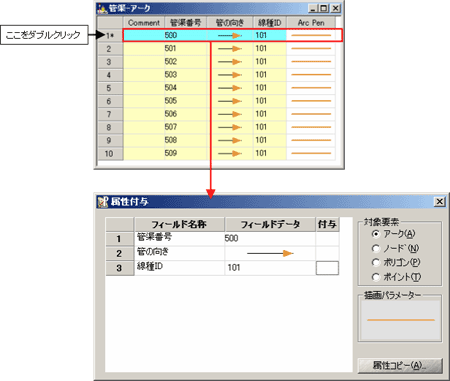450x381 pixels.
Task: Select row header 10 in arc table
Action: (x=110, y=154)
